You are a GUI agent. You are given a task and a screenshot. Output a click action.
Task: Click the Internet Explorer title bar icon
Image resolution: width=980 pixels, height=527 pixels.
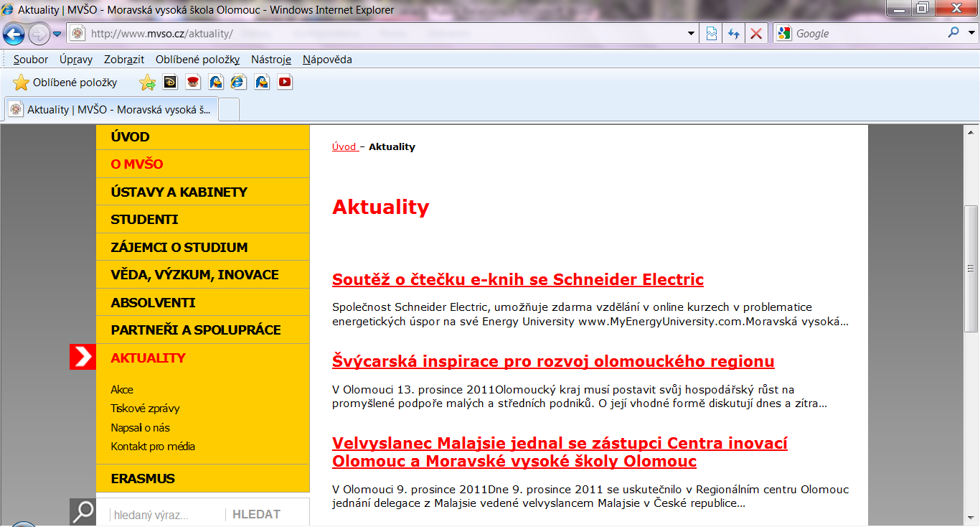(x=8, y=9)
